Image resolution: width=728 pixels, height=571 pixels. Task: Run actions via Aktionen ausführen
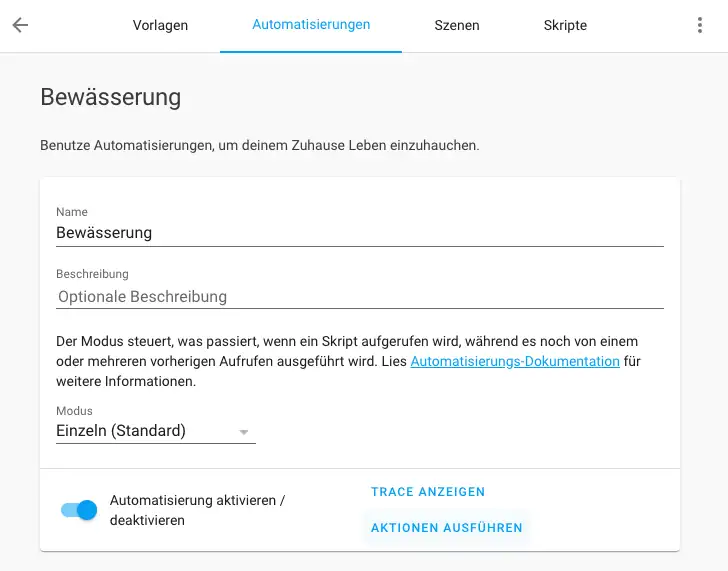(x=446, y=528)
